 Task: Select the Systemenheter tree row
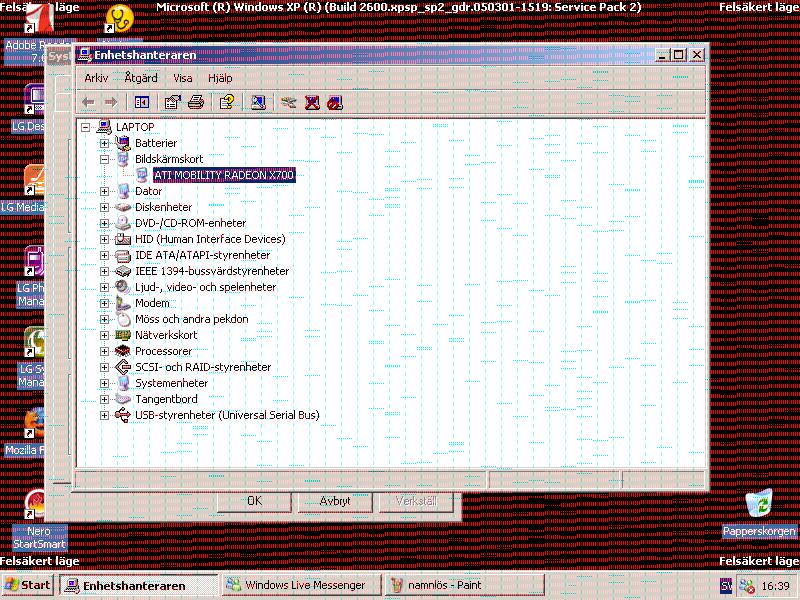tap(171, 383)
